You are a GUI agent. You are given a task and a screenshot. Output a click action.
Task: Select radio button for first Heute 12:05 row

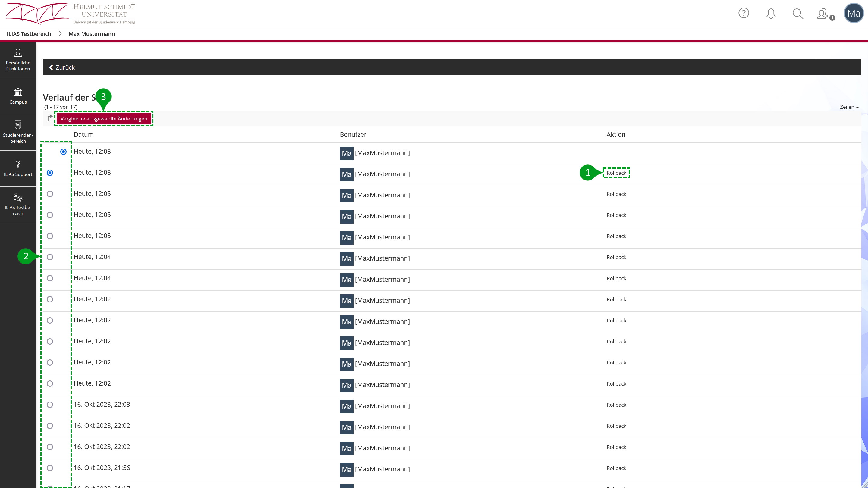click(50, 194)
